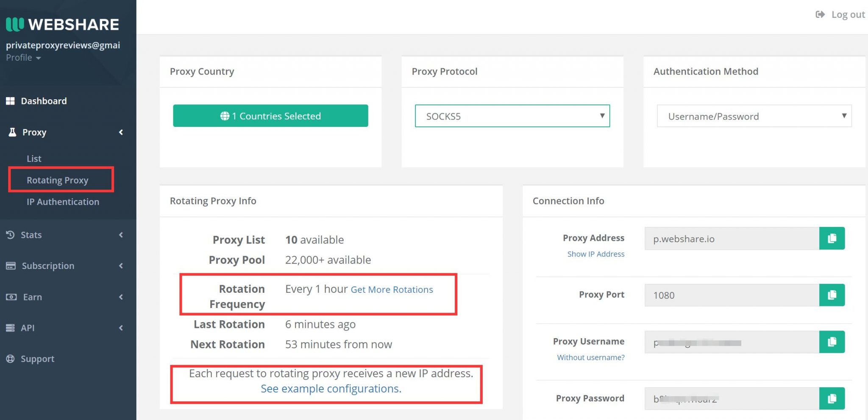The height and width of the screenshot is (420, 868).
Task: Click the Without username? link
Action: click(x=591, y=358)
